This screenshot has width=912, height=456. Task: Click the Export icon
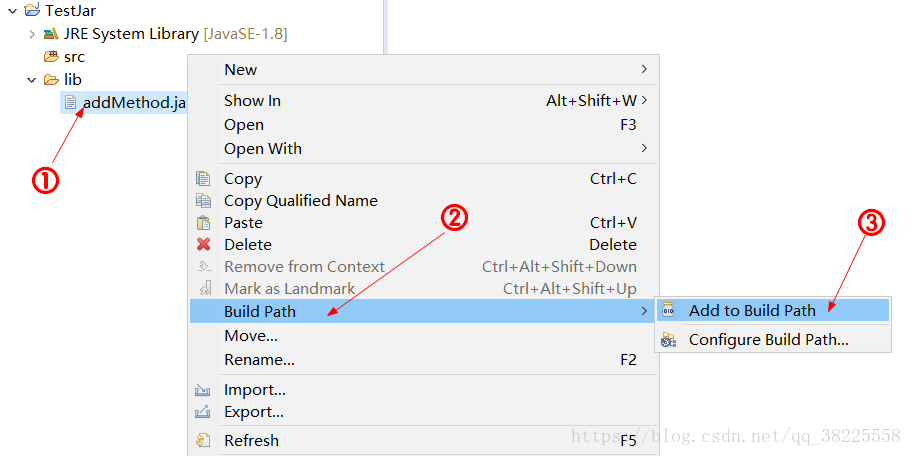point(202,412)
